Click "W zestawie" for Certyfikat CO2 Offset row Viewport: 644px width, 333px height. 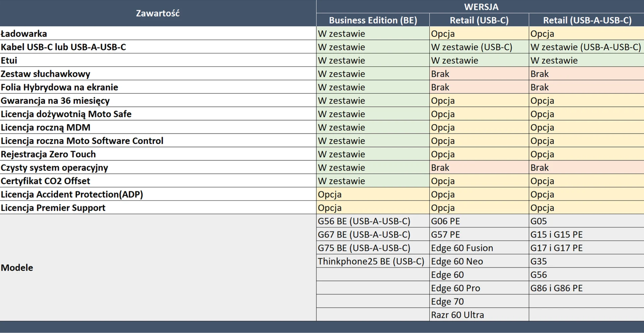tap(373, 181)
